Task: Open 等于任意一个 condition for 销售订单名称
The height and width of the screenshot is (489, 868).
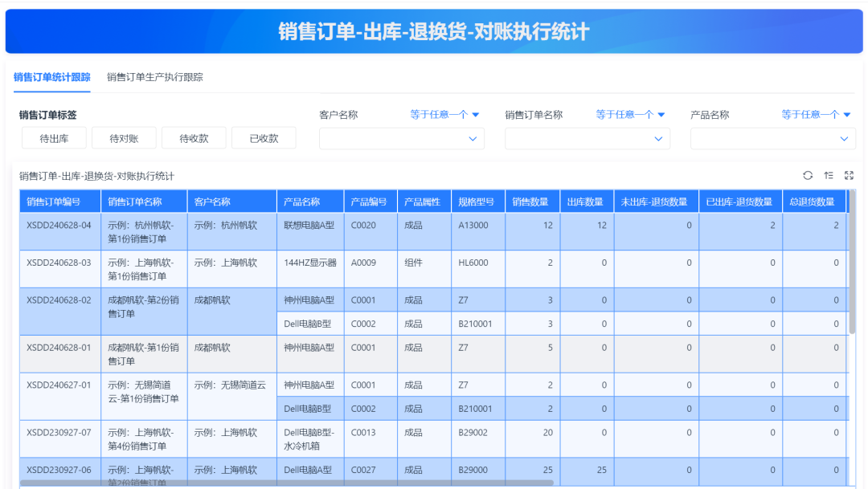Action: pyautogui.click(x=630, y=115)
